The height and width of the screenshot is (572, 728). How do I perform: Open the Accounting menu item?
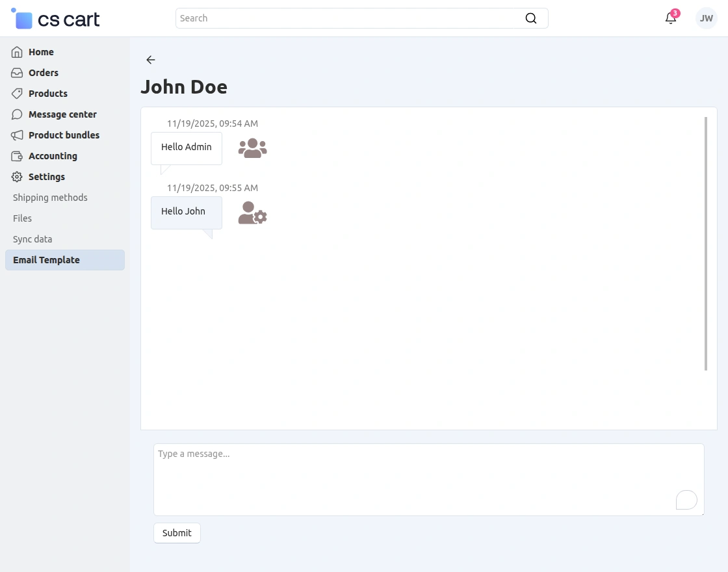[x=53, y=156]
